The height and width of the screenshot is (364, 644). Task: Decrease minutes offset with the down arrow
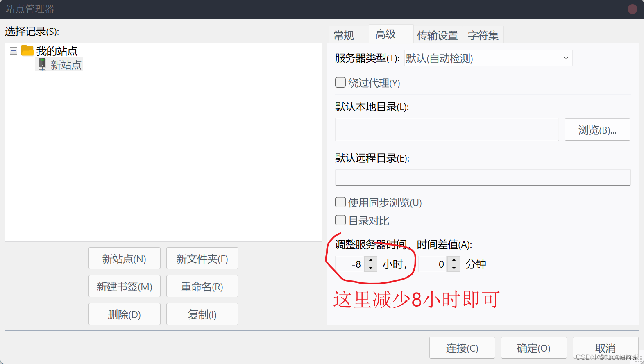click(454, 268)
